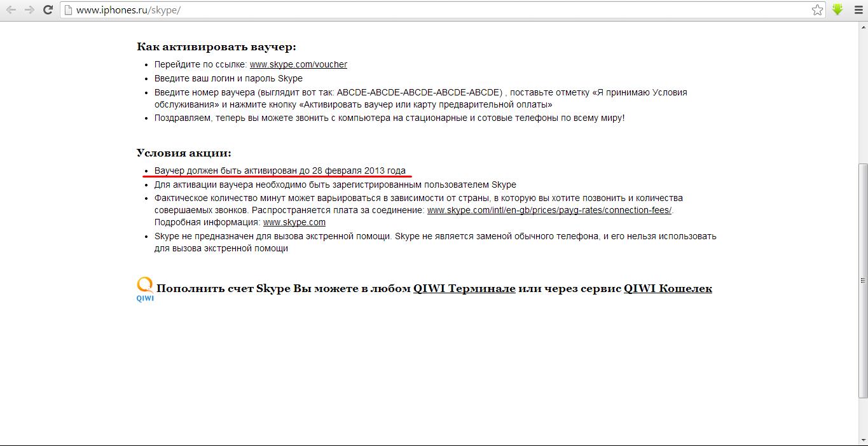Open the QIWI Терминале link
The width and height of the screenshot is (868, 446).
464,288
